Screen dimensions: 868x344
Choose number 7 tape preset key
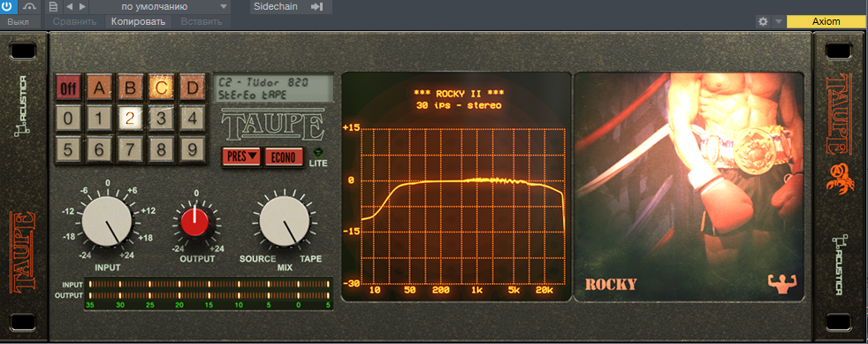[x=131, y=149]
